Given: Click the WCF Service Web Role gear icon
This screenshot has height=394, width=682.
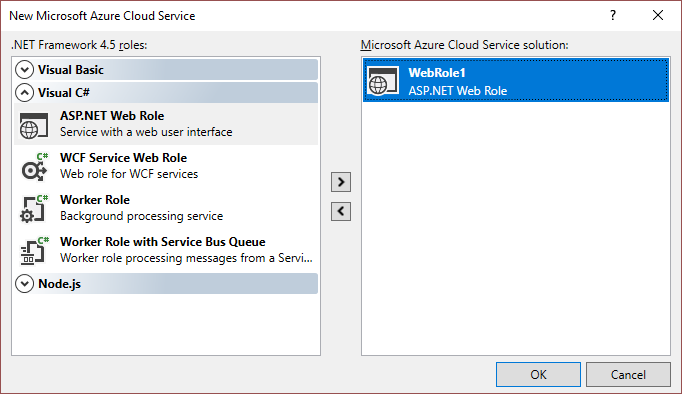Looking at the screenshot, I should point(34,167).
